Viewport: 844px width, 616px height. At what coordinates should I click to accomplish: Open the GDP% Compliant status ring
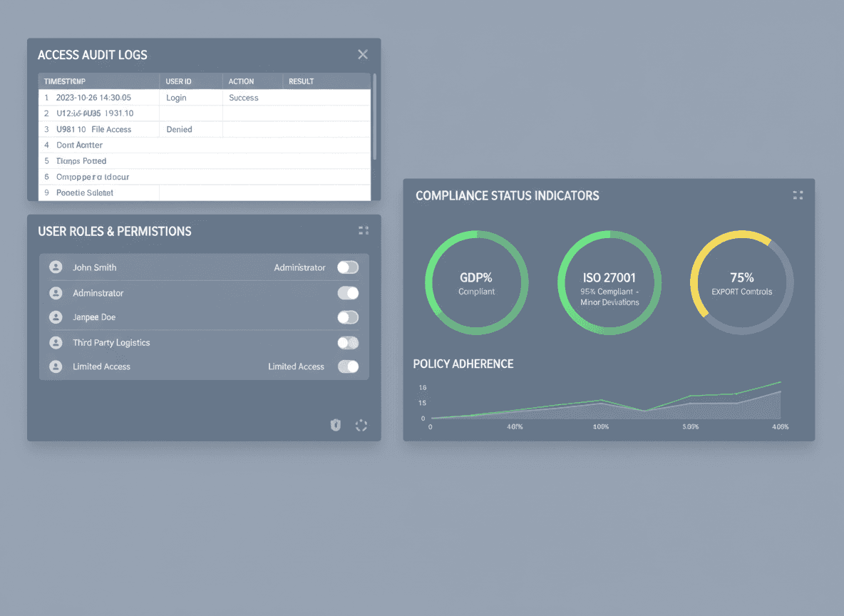tap(476, 282)
